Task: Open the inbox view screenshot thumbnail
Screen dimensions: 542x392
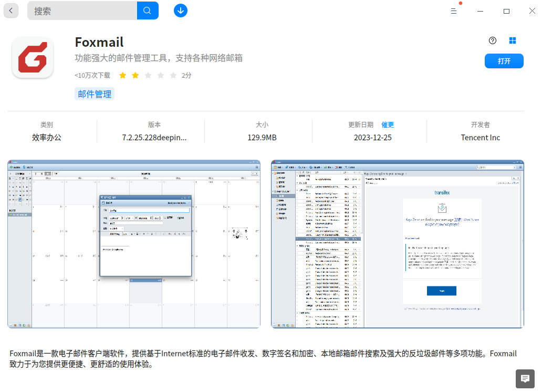Action: [x=398, y=244]
